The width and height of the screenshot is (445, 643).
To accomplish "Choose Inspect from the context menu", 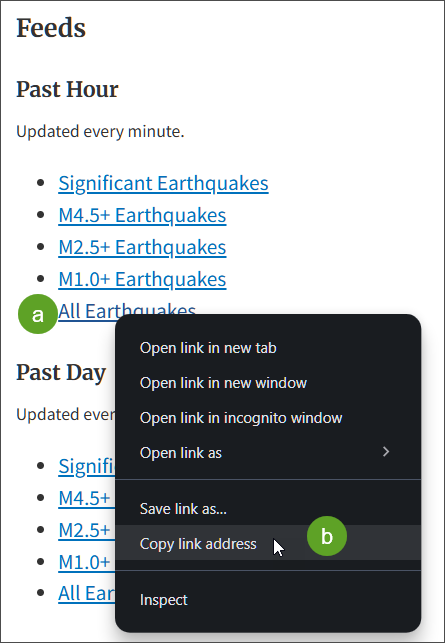I will coord(268,600).
